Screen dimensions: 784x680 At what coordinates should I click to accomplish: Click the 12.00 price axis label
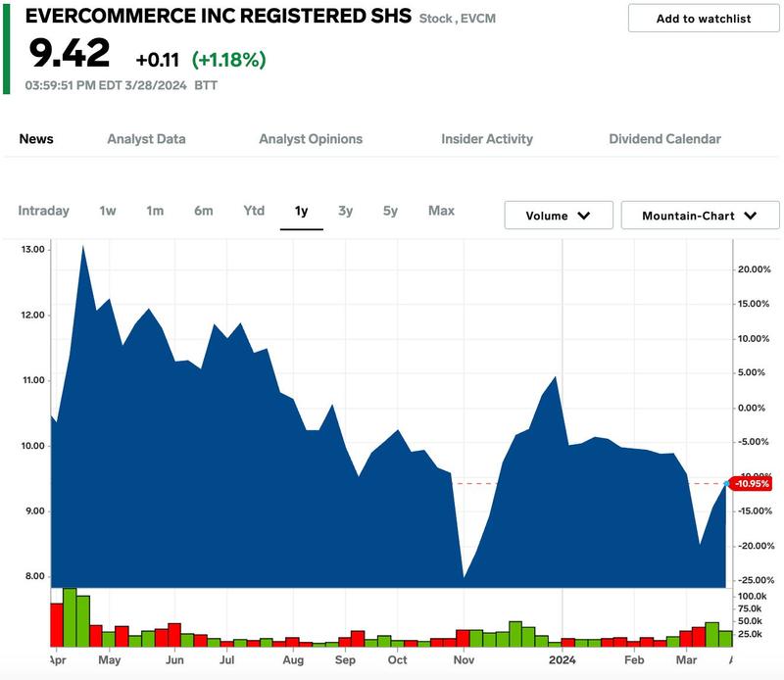[32, 315]
